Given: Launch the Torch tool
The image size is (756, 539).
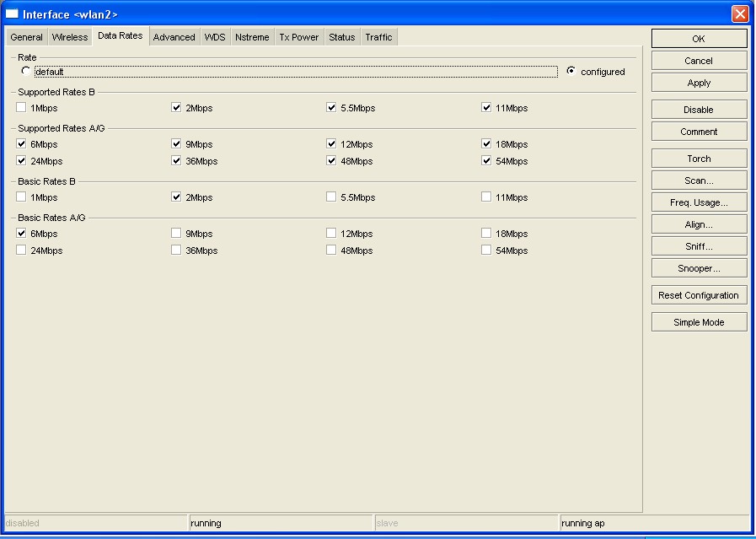Looking at the screenshot, I should [699, 159].
